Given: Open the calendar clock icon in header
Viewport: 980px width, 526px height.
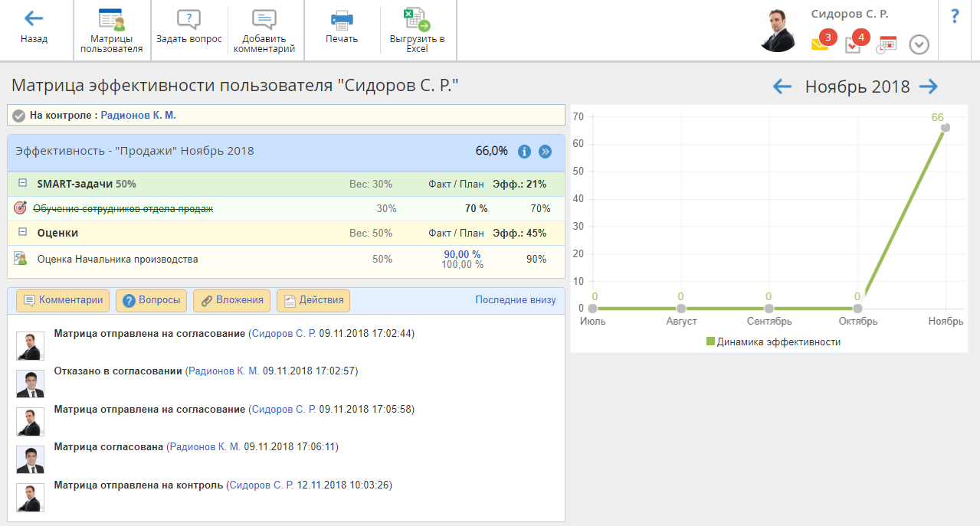Looking at the screenshot, I should pyautogui.click(x=887, y=44).
